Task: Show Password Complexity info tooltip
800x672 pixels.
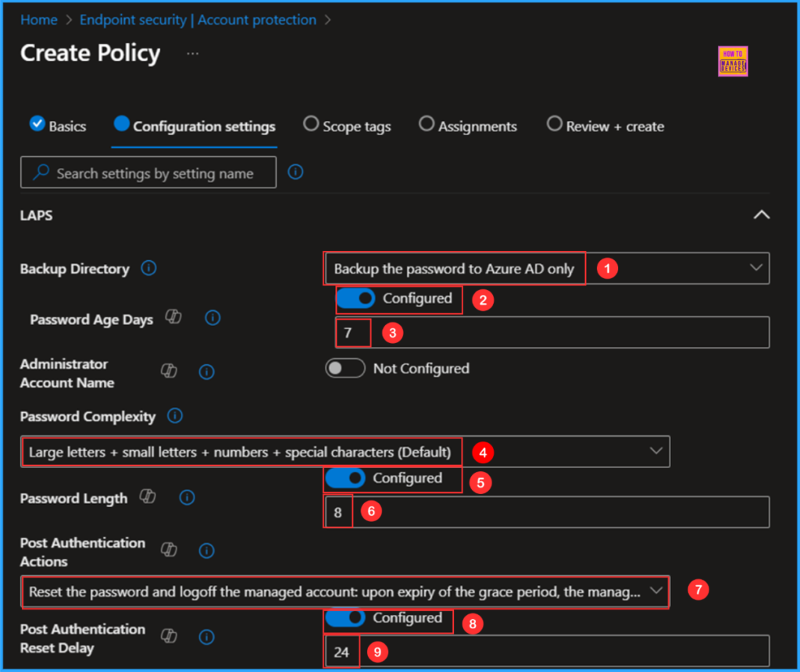Action: (x=174, y=416)
